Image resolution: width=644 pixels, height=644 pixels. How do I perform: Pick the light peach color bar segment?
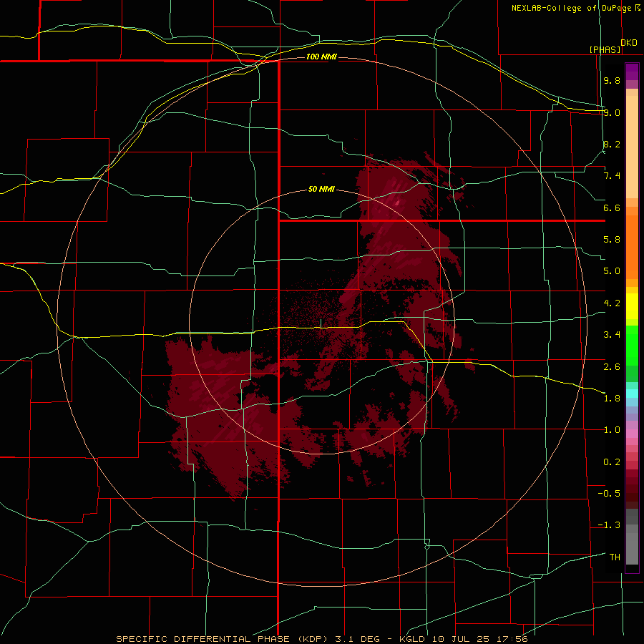632,147
